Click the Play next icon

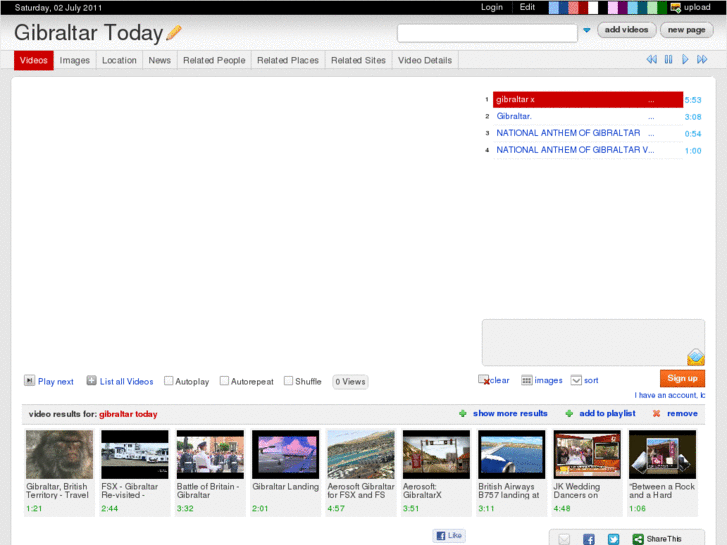tap(29, 380)
